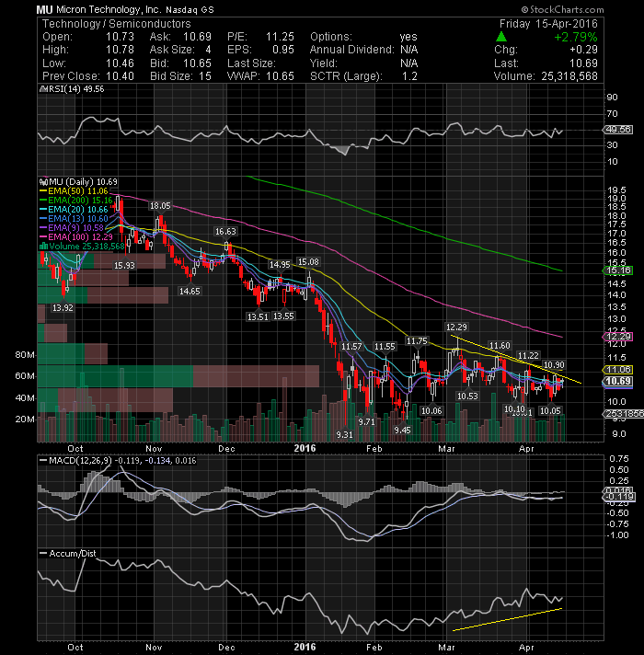Click the 15.08 price high annotation
The height and width of the screenshot is (655, 644).
click(x=308, y=262)
